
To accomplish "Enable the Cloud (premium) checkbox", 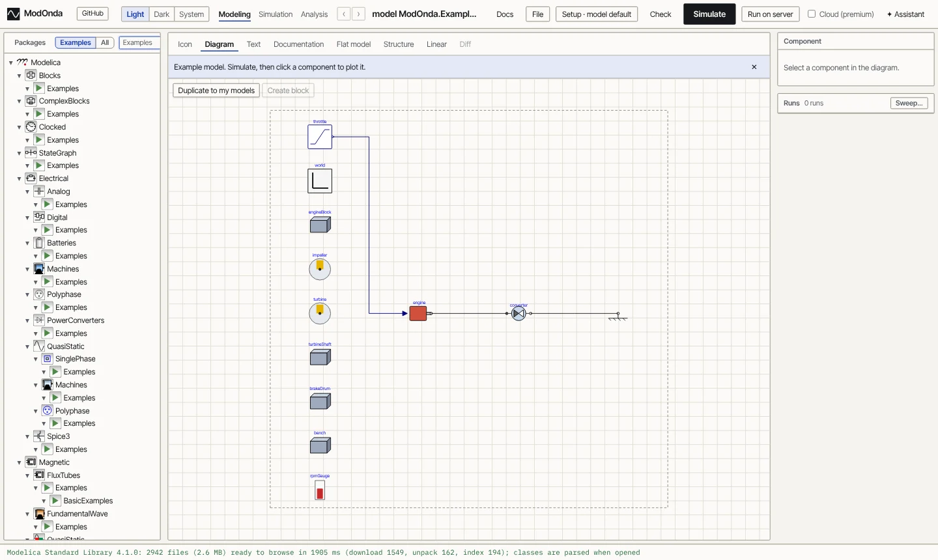I will click(812, 14).
